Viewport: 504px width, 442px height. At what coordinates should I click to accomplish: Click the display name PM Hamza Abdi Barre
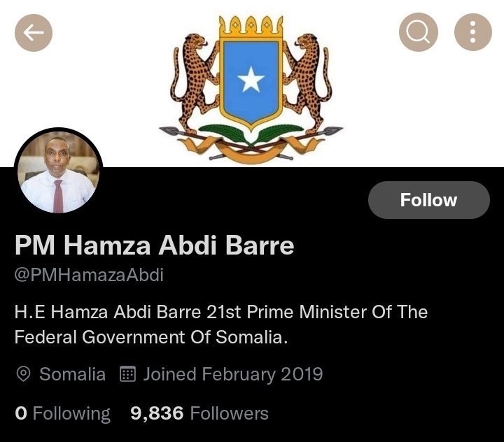coord(154,246)
